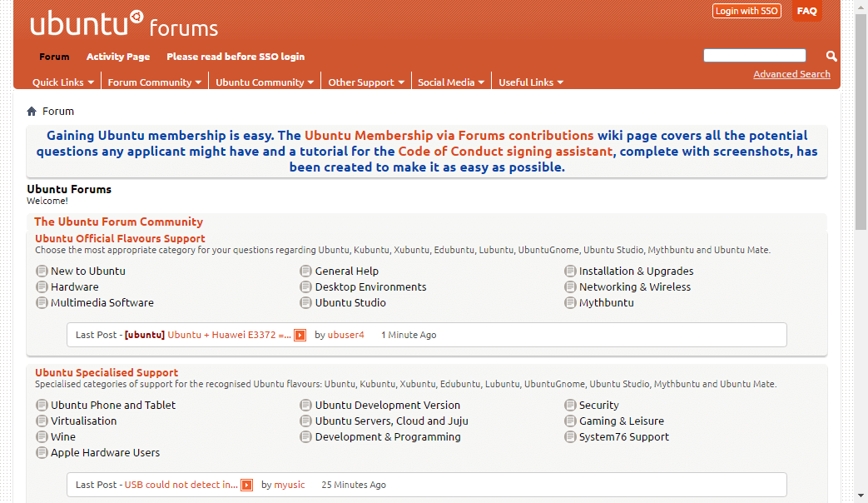Click the Forum breadcrumb text

click(58, 112)
